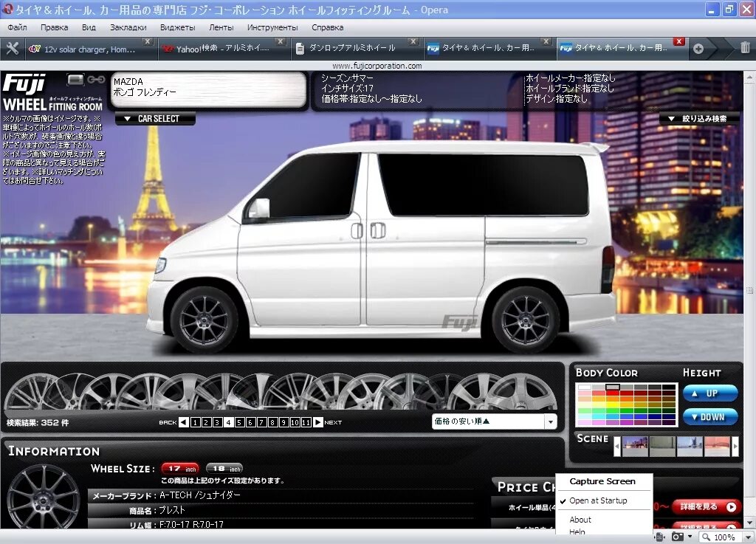756x544 pixels.
Task: Click the Fuji Wheel Fitting Room logo
Action: 52,93
